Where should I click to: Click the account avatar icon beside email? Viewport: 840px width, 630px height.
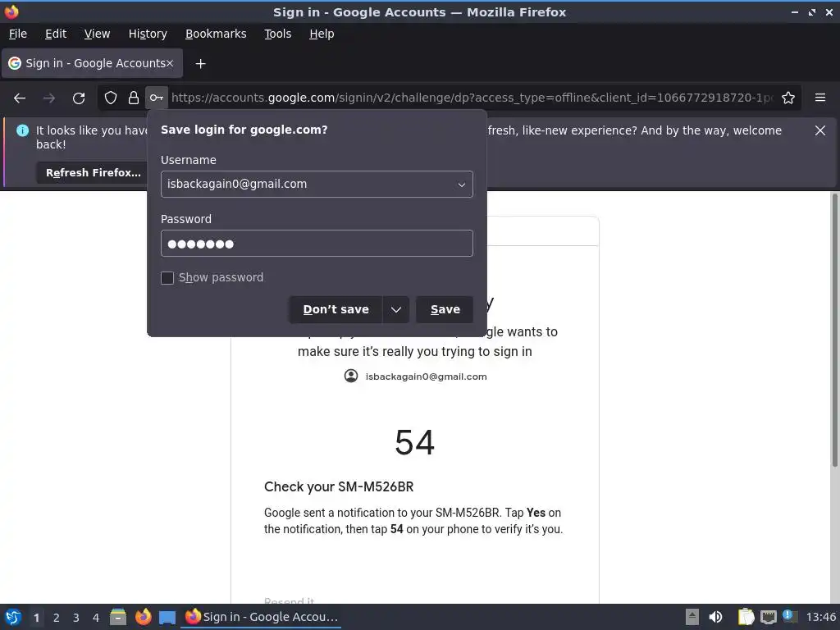click(x=351, y=376)
